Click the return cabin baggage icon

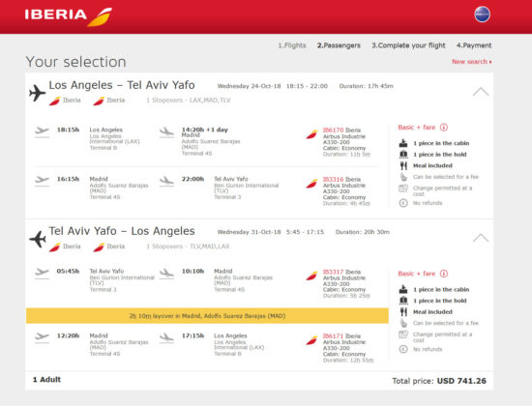pyautogui.click(x=403, y=289)
